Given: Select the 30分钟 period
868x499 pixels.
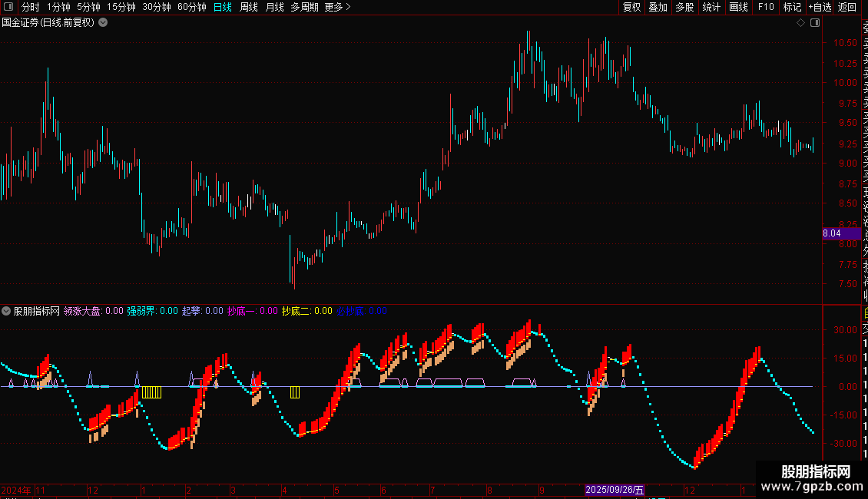Looking at the screenshot, I should pyautogui.click(x=156, y=7).
